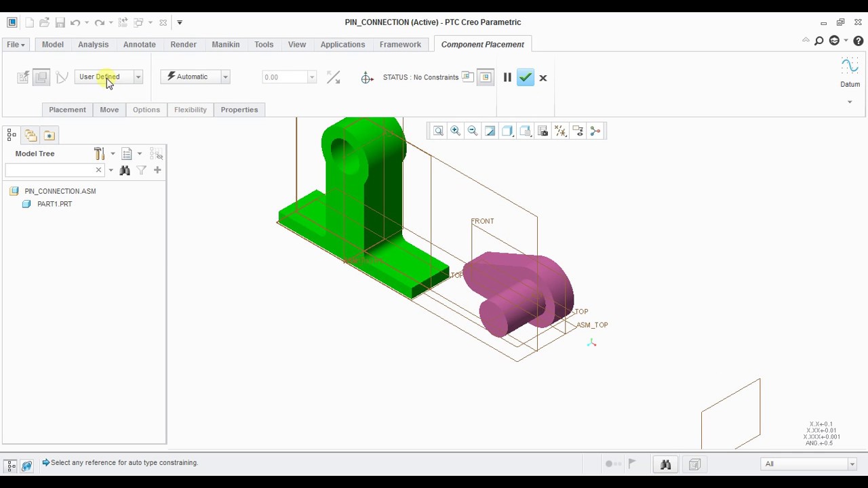Open the Properties panel tab
This screenshot has width=868, height=488.
(x=239, y=110)
